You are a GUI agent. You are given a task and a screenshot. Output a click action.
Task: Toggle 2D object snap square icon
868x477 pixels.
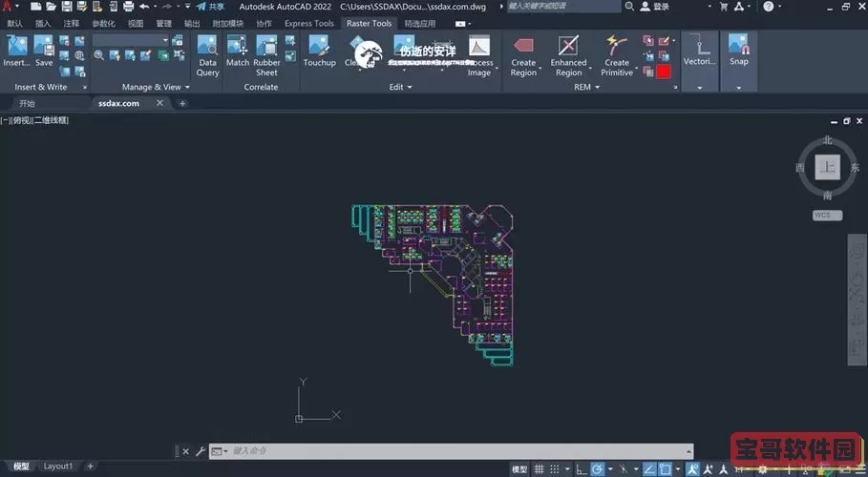pyautogui.click(x=665, y=469)
